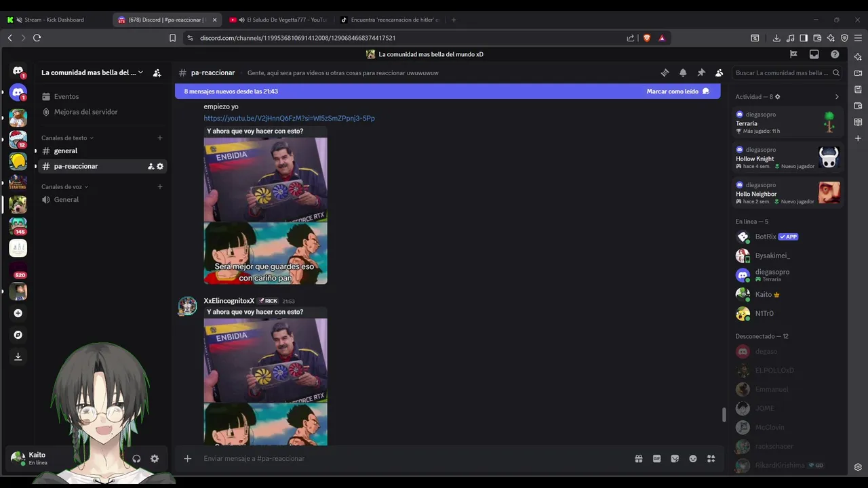The image size is (868, 488).
Task: Open the apps launcher icon in message bar
Action: [x=711, y=459]
